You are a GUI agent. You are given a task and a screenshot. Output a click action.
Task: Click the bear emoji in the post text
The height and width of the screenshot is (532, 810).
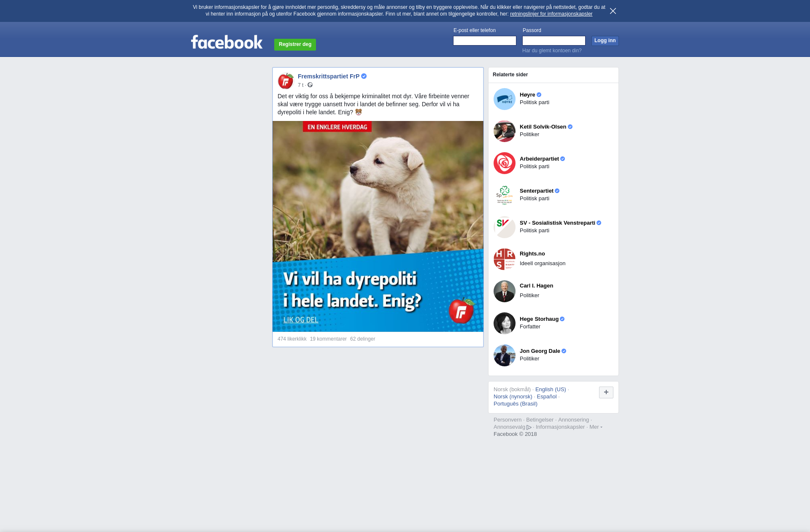pyautogui.click(x=359, y=112)
